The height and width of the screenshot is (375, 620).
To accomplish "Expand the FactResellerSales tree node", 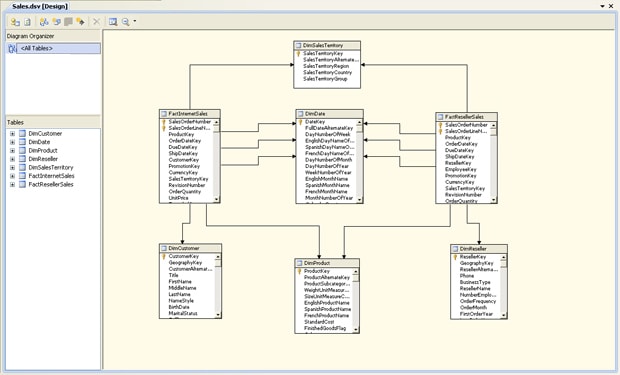I will click(x=12, y=184).
